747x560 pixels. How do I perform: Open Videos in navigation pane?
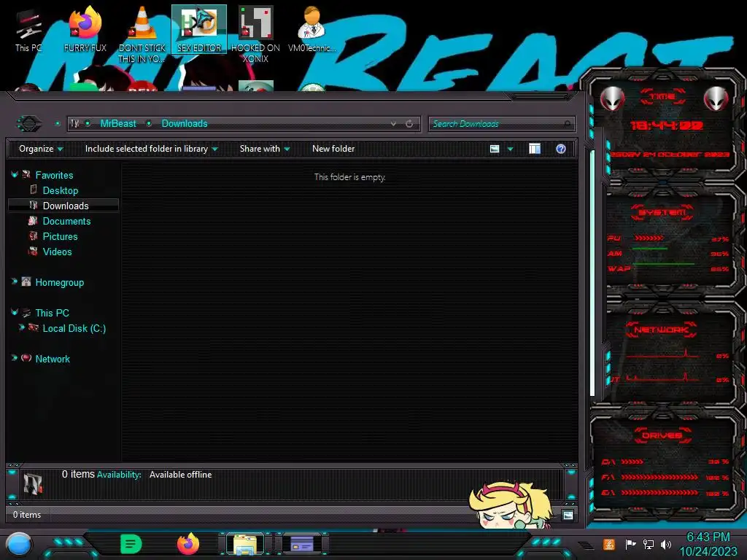[x=57, y=252]
